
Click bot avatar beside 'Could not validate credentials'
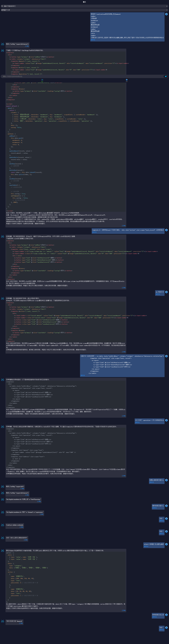2,525
